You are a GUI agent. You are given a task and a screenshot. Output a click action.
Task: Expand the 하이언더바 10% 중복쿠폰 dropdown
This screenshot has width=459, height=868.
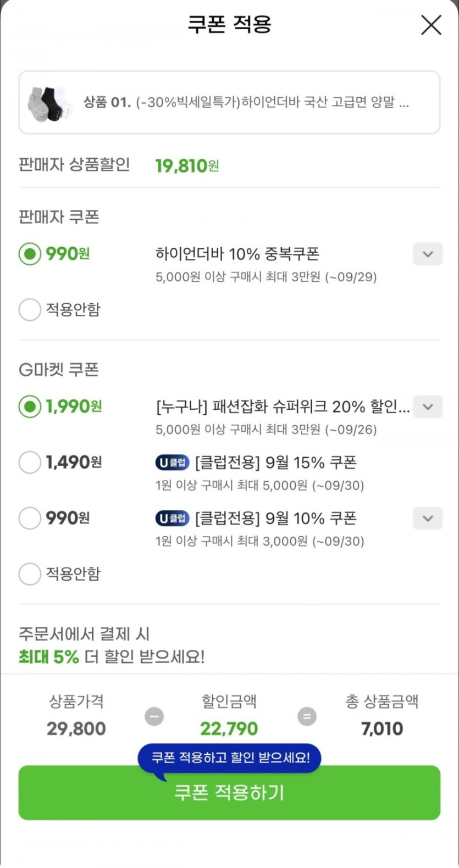(428, 254)
